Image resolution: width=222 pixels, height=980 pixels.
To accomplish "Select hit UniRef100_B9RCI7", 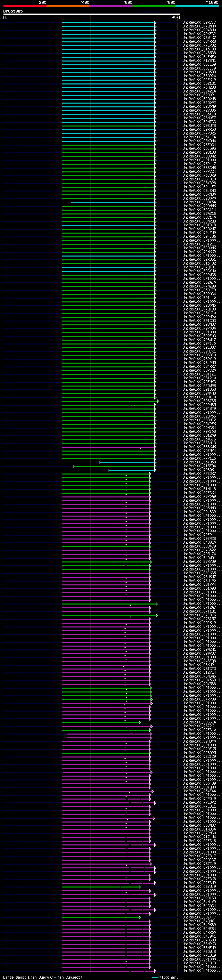I will (x=199, y=23).
